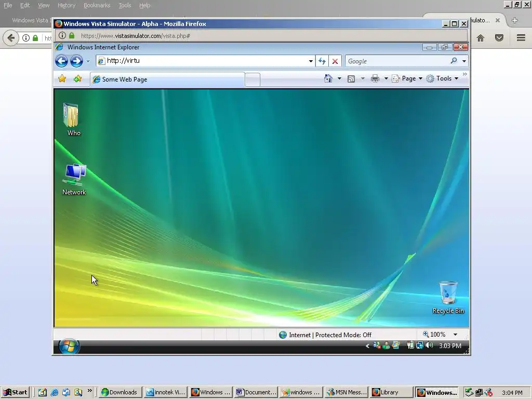
Task: Click the red Stop loading icon
Action: [x=335, y=61]
